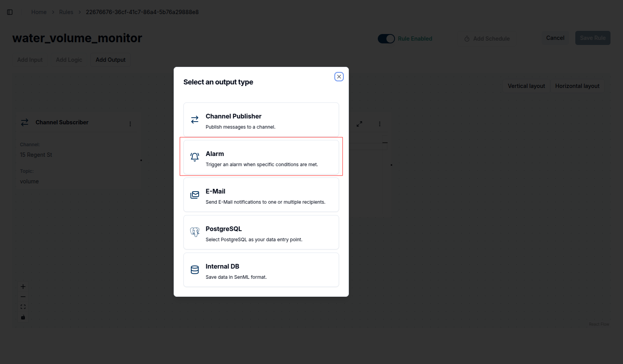This screenshot has width=623, height=364.
Task: Click the volume topic value
Action: [x=29, y=181]
